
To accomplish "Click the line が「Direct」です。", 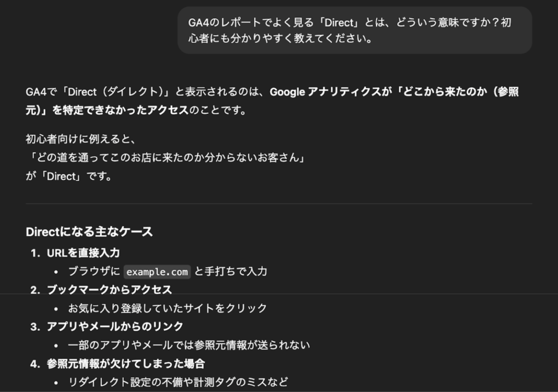I will [69, 177].
